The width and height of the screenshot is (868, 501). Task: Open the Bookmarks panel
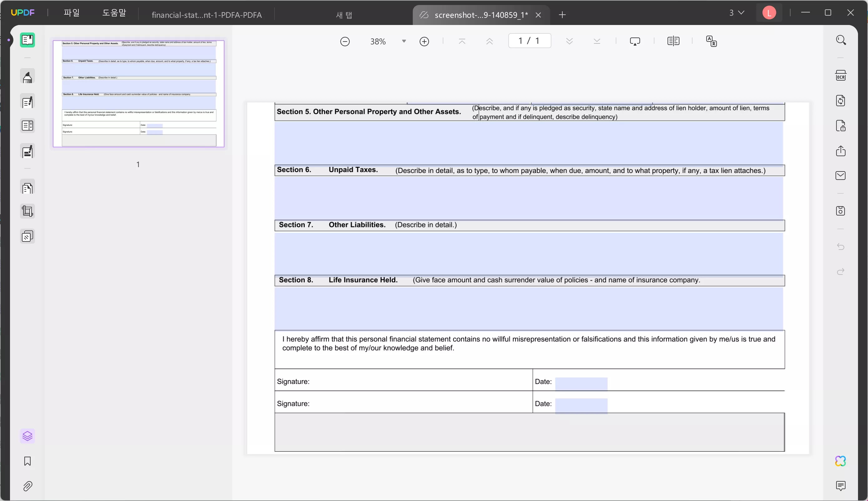pyautogui.click(x=27, y=461)
